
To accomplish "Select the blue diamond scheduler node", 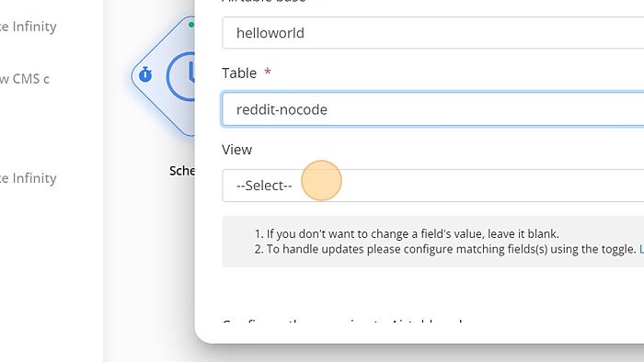I will [163, 76].
